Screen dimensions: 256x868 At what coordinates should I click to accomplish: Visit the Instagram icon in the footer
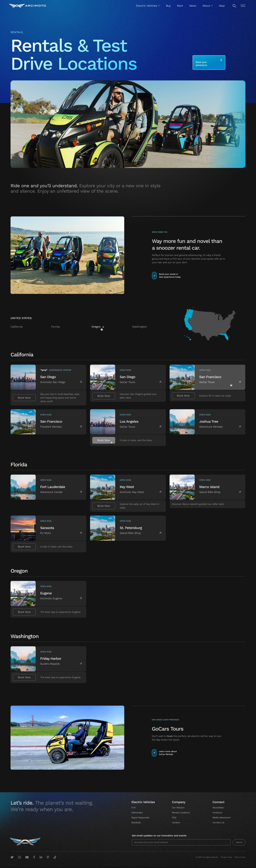click(20, 857)
